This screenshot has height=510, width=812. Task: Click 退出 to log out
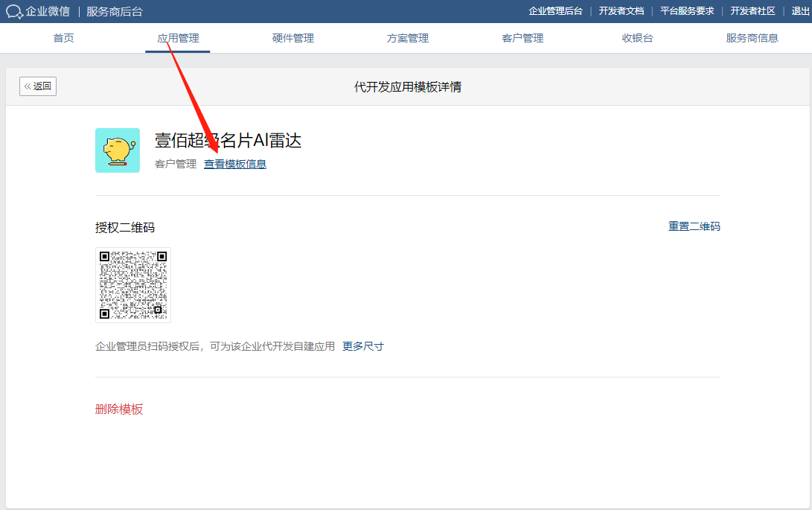point(800,11)
